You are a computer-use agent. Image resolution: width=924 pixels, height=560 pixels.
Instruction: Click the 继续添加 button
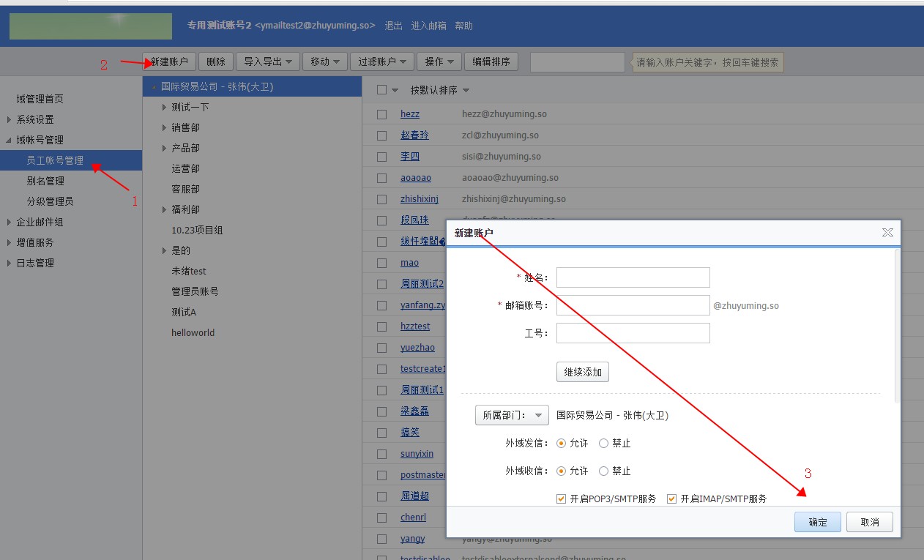[582, 372]
